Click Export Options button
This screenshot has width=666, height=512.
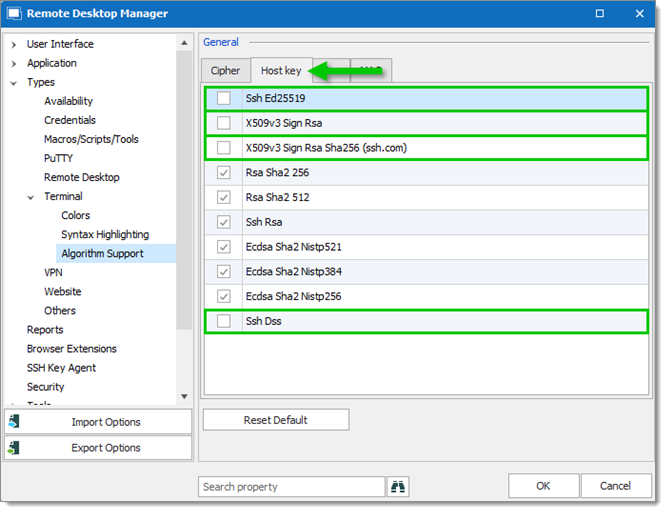(98, 448)
